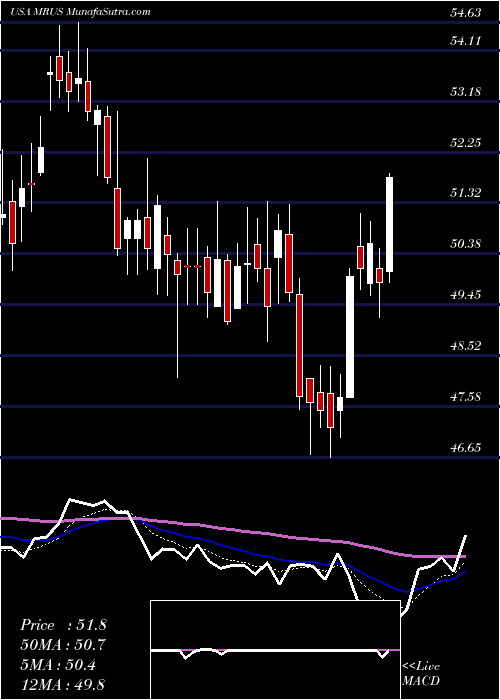Select the 54.63 price axis label
The height and width of the screenshot is (700, 500).
465,12
